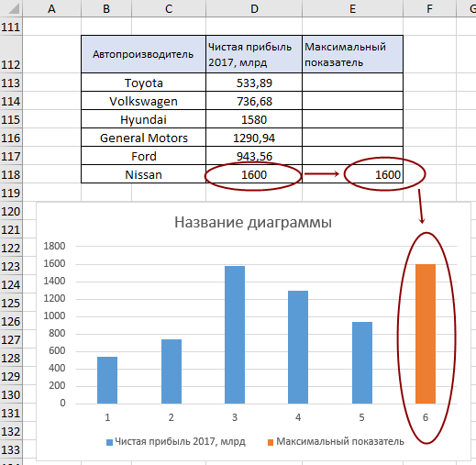Select row 125 header
This screenshot has height=465, width=476.
(11, 303)
